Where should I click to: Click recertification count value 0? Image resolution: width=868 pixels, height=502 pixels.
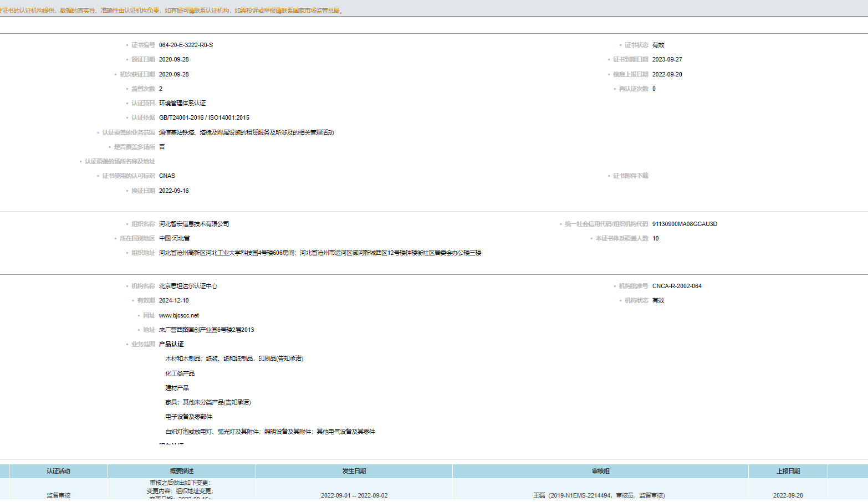tap(654, 89)
